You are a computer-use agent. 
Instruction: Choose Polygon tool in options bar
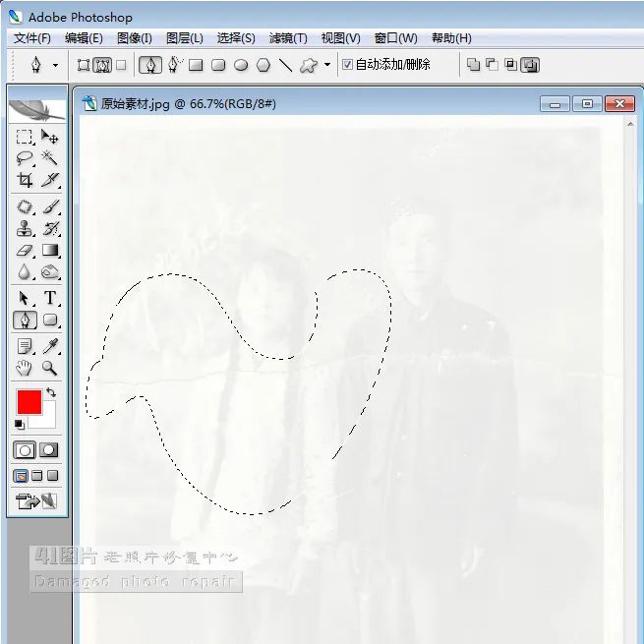pyautogui.click(x=263, y=65)
